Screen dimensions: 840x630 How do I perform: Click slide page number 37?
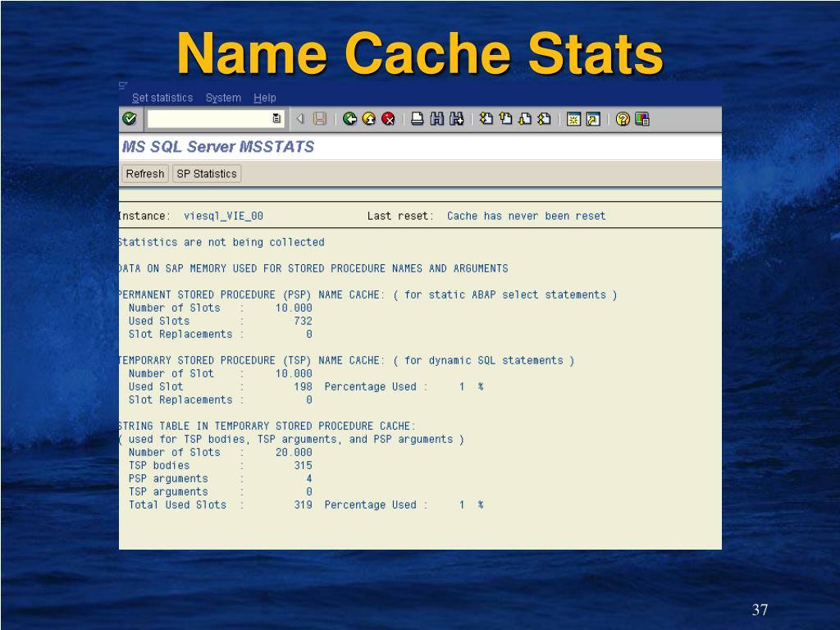[760, 609]
